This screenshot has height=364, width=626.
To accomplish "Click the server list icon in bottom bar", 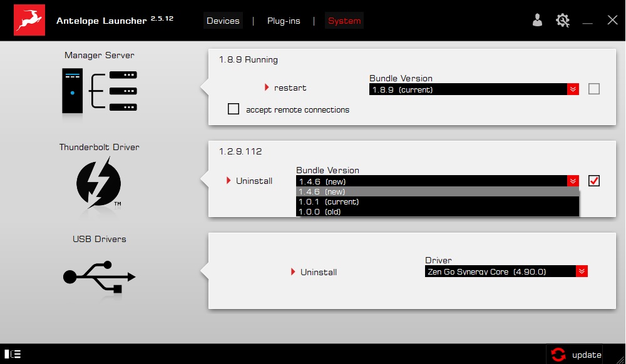I will point(13,354).
